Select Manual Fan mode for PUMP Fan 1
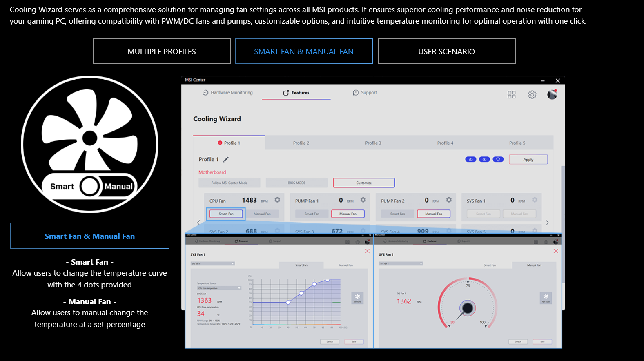644x361 pixels. 348,214
